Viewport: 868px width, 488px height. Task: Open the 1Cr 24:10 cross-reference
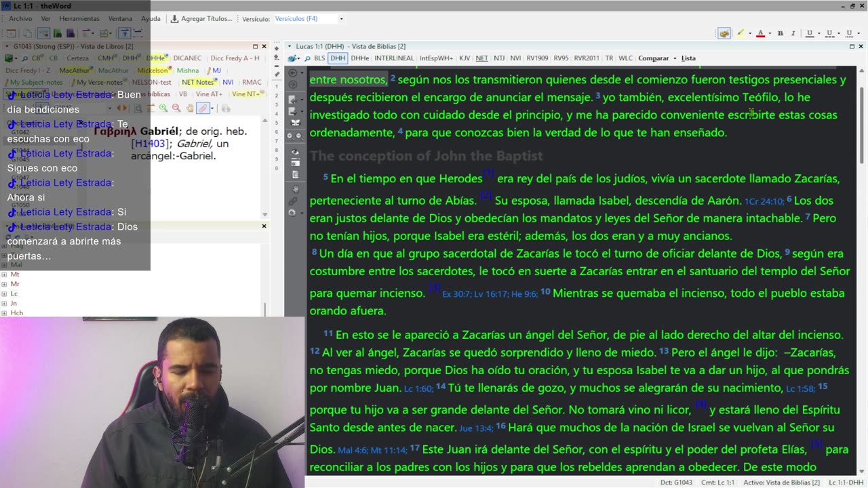point(764,201)
